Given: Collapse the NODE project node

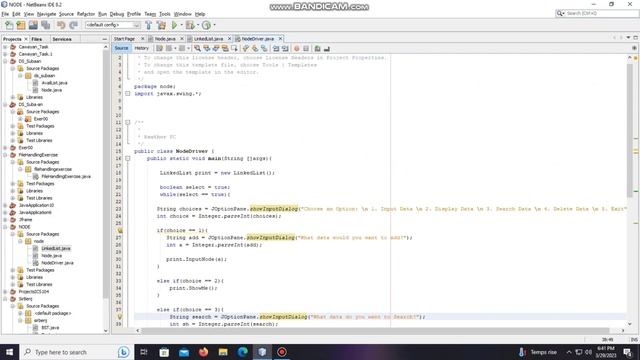Looking at the screenshot, I should click(x=5, y=227).
